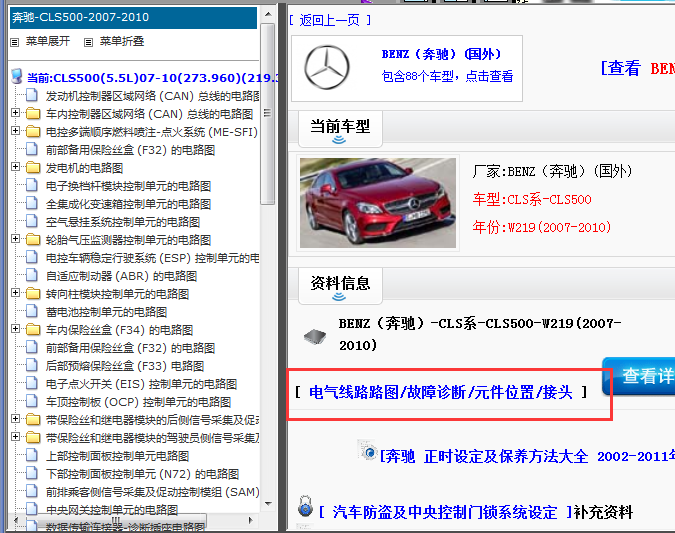Click the 菜单折叠 collapse-all icon
Screen dimensions: 675x533
click(x=88, y=42)
